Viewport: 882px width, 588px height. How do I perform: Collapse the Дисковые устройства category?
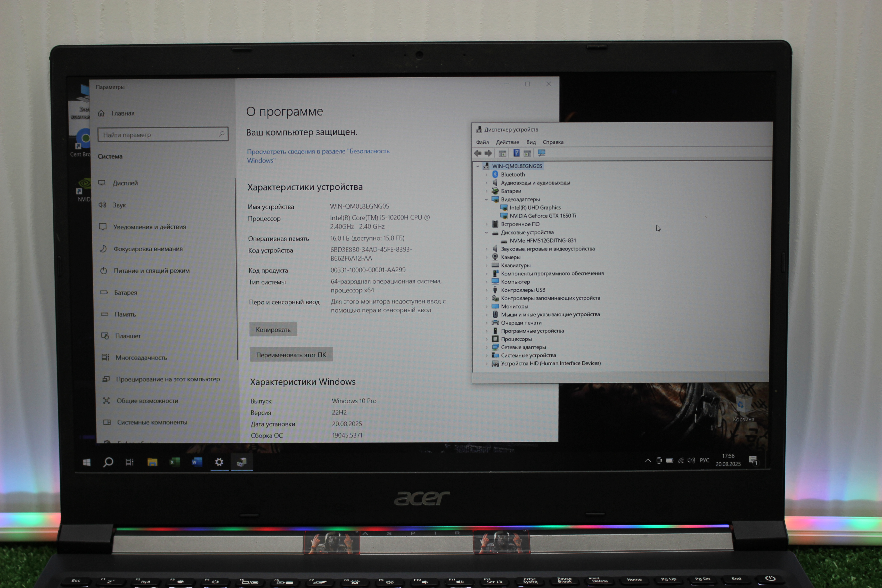(486, 233)
